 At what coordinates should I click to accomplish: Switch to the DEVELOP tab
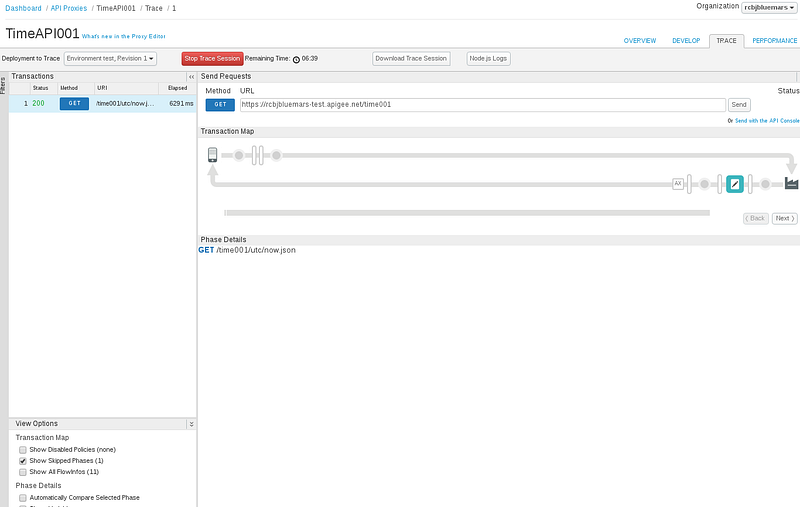click(x=686, y=41)
